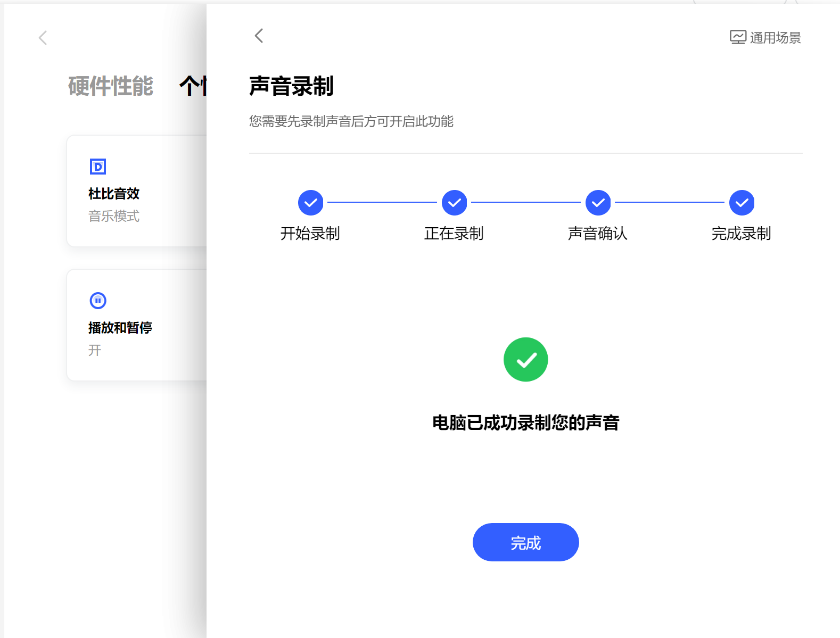
Task: Click the back arrow on the background settings page
Action: coord(43,38)
